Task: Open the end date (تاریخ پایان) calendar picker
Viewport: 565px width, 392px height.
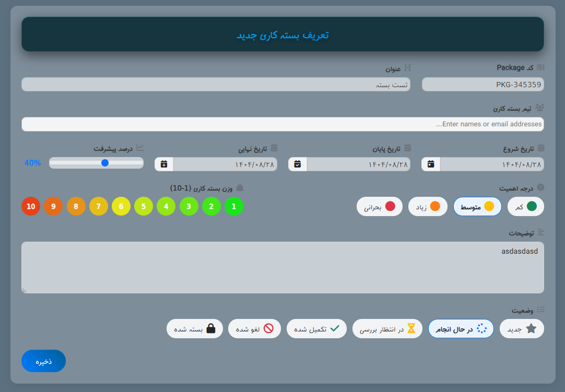Action: (x=297, y=164)
